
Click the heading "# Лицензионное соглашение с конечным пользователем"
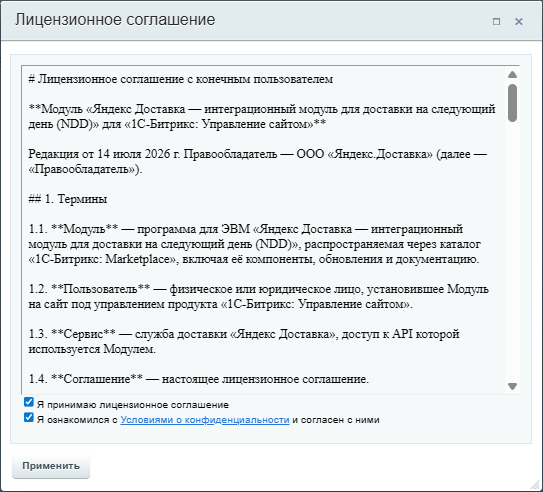[180, 79]
